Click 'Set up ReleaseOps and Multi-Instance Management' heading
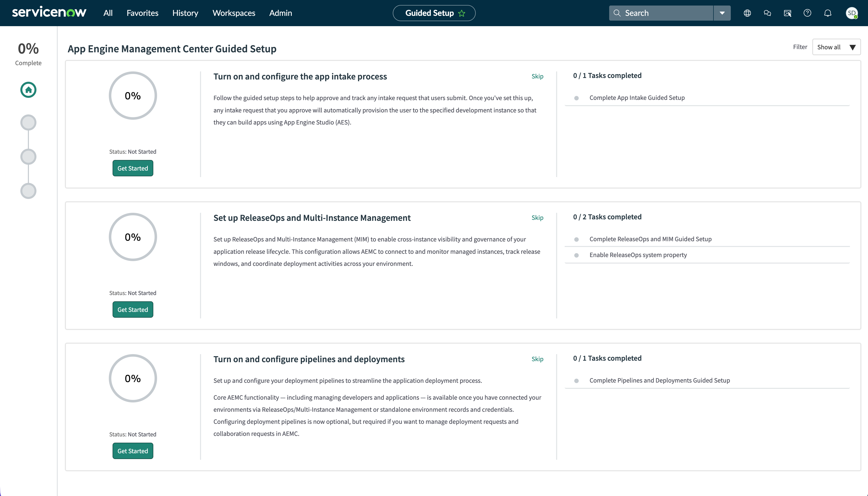 (x=312, y=218)
